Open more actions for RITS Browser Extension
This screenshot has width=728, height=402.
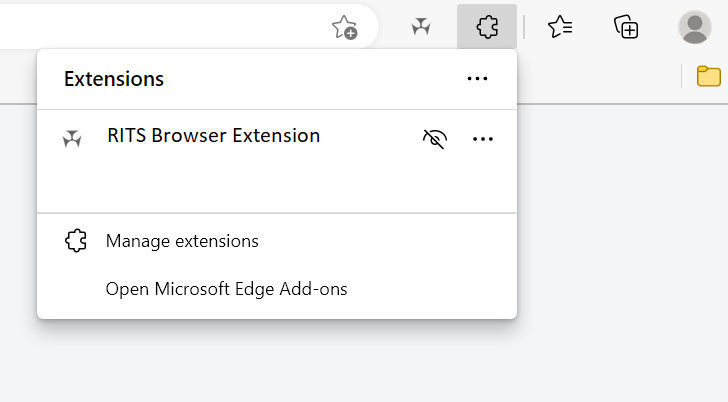coord(483,138)
